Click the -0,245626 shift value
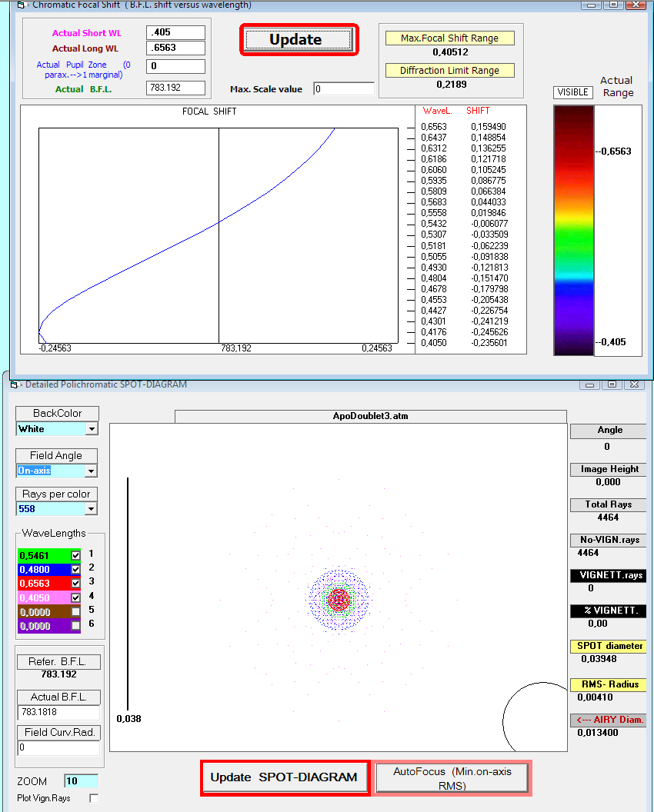The image size is (654, 812). click(489, 332)
